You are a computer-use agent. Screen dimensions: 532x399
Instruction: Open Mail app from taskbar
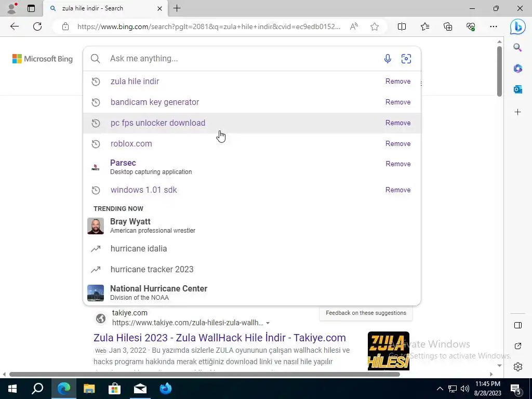(x=140, y=389)
